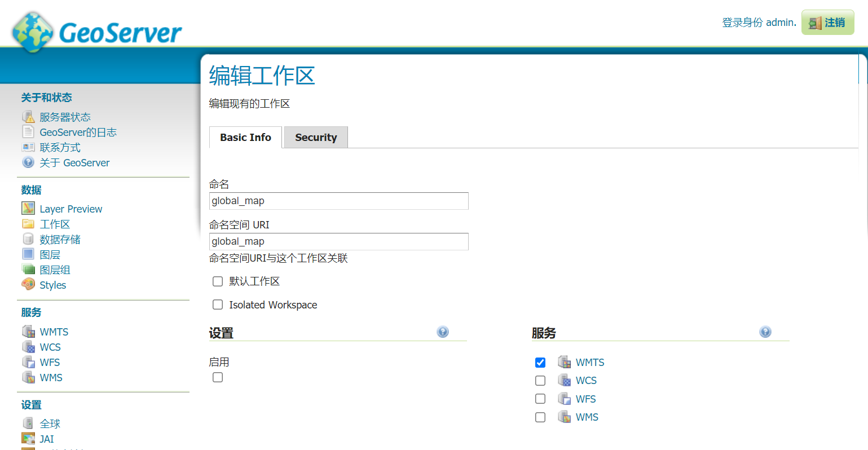Enable the WMS service checkbox

(540, 417)
